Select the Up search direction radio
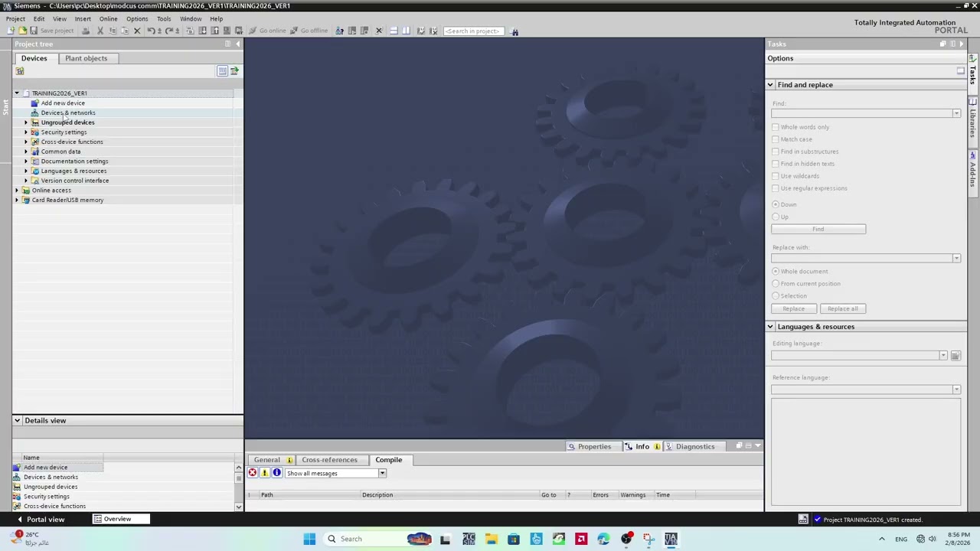 pyautogui.click(x=776, y=217)
